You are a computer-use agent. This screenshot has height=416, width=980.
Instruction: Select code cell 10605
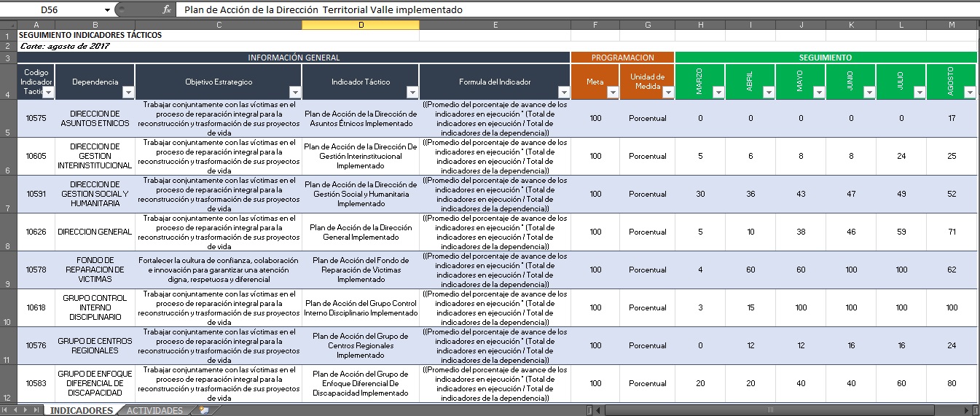pos(36,156)
